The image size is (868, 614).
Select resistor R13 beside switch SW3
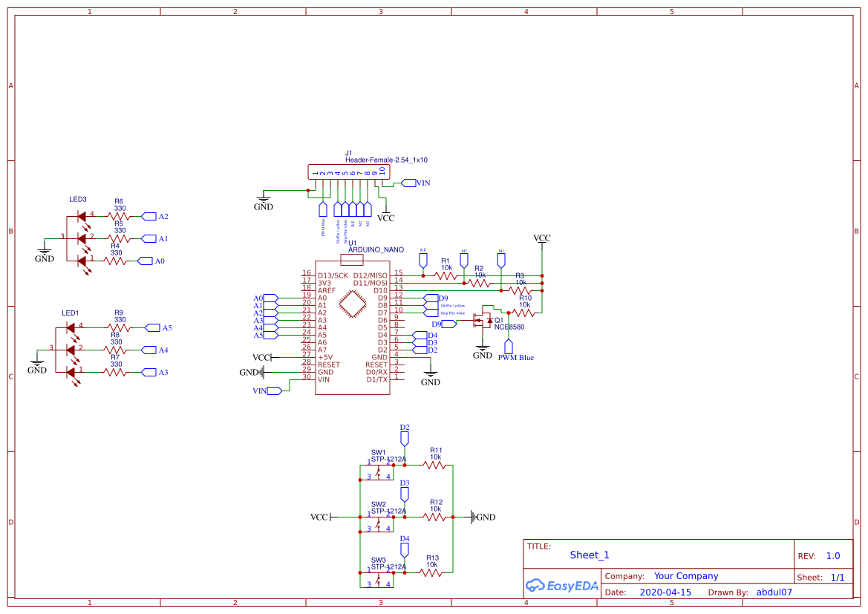[x=432, y=573]
